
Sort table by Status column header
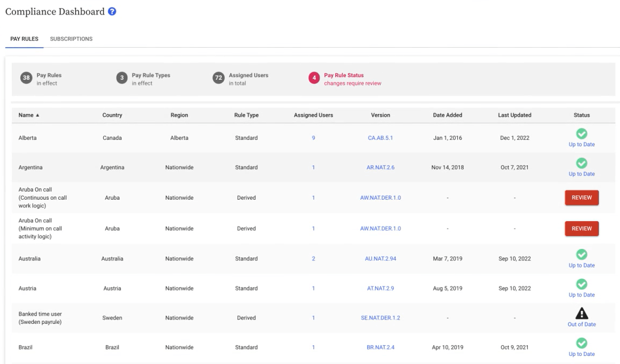coord(581,115)
